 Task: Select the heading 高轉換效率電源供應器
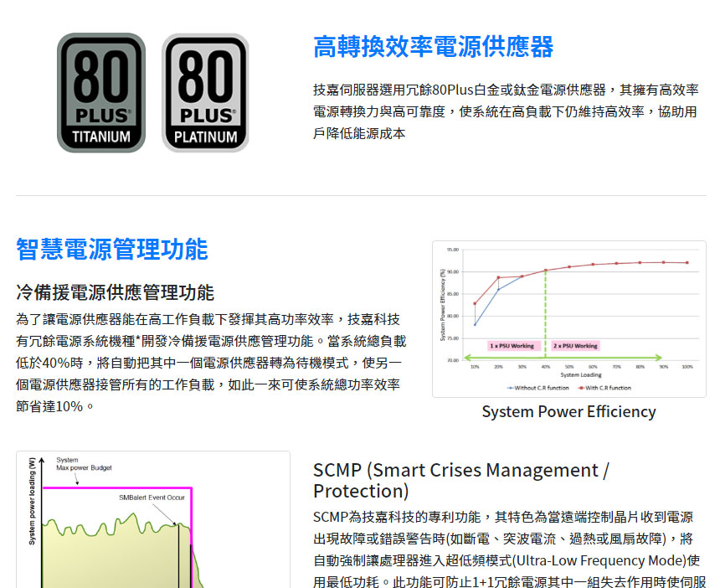[x=434, y=47]
